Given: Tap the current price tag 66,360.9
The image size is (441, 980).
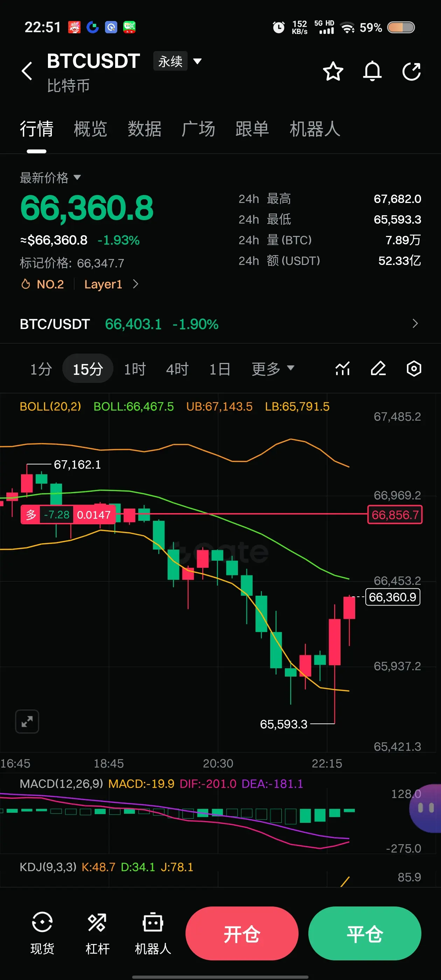Looking at the screenshot, I should [x=393, y=597].
